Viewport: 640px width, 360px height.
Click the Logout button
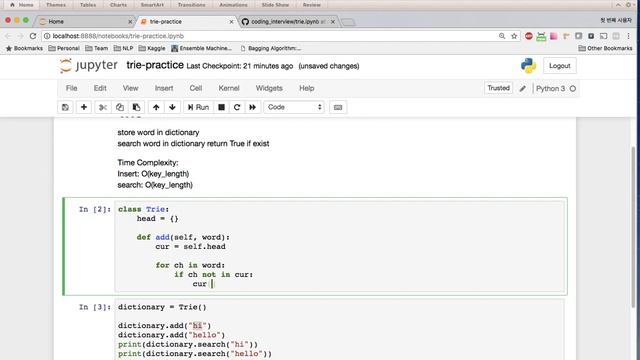(x=559, y=66)
